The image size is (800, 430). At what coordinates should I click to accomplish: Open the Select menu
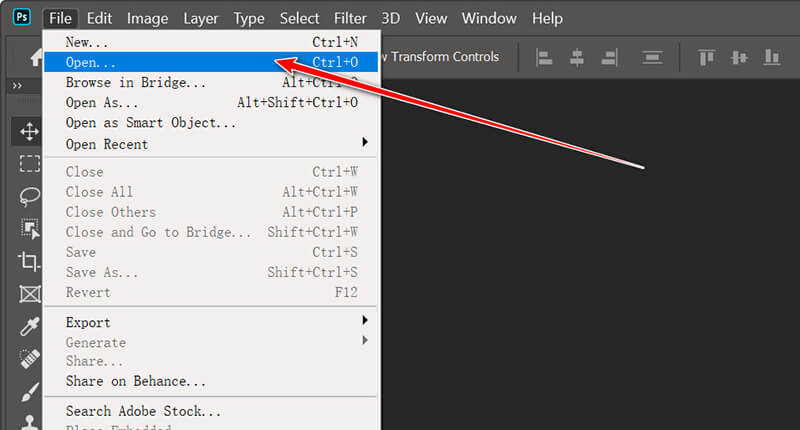click(x=299, y=19)
